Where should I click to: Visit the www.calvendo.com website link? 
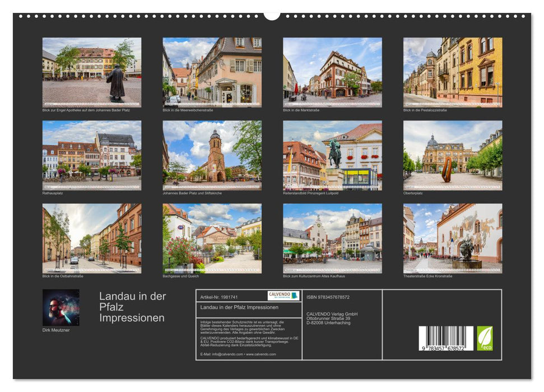point(261,354)
